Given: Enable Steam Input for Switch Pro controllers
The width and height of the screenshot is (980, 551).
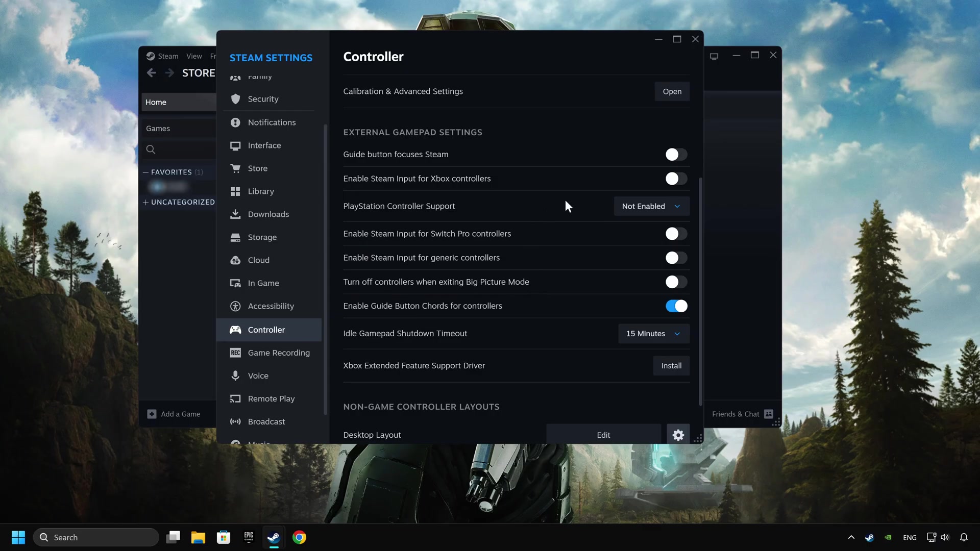Looking at the screenshot, I should point(676,234).
